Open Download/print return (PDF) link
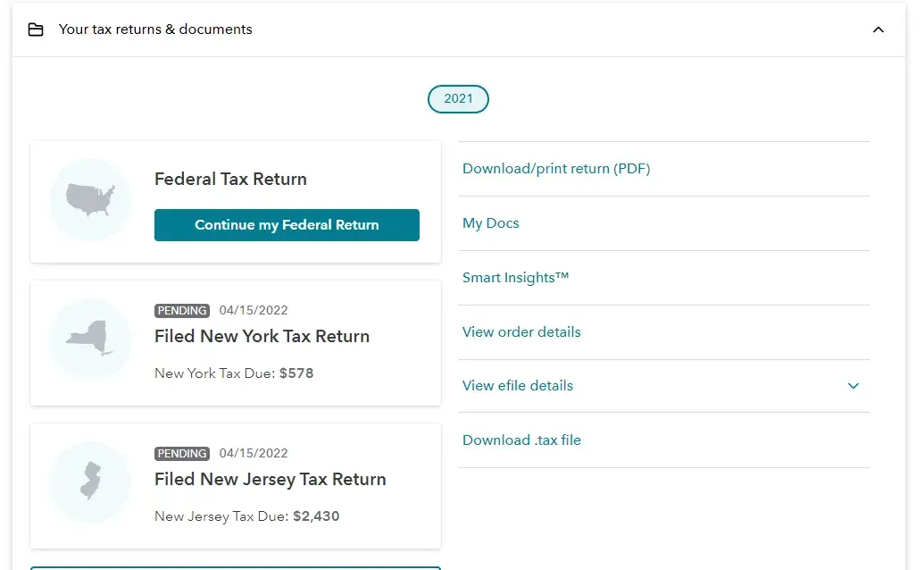Viewport: 924px width, 570px height. [556, 169]
